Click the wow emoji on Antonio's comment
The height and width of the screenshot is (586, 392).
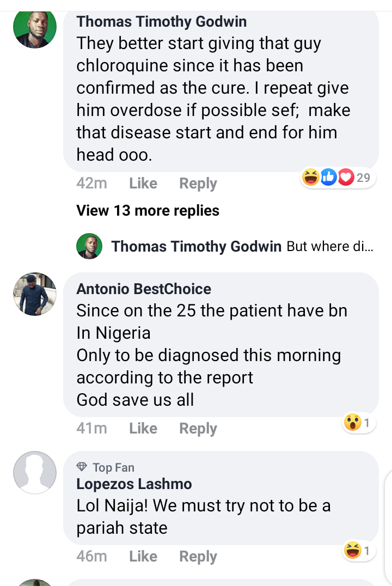click(x=352, y=423)
